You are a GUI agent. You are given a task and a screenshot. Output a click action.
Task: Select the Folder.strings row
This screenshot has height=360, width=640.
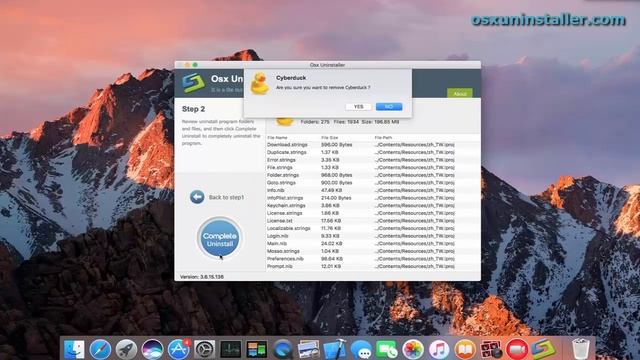tap(373, 175)
